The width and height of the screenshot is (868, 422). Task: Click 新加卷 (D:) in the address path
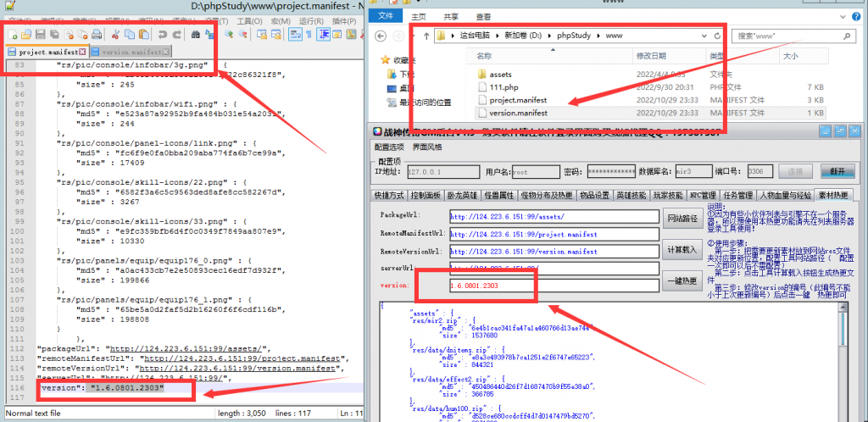click(x=522, y=36)
